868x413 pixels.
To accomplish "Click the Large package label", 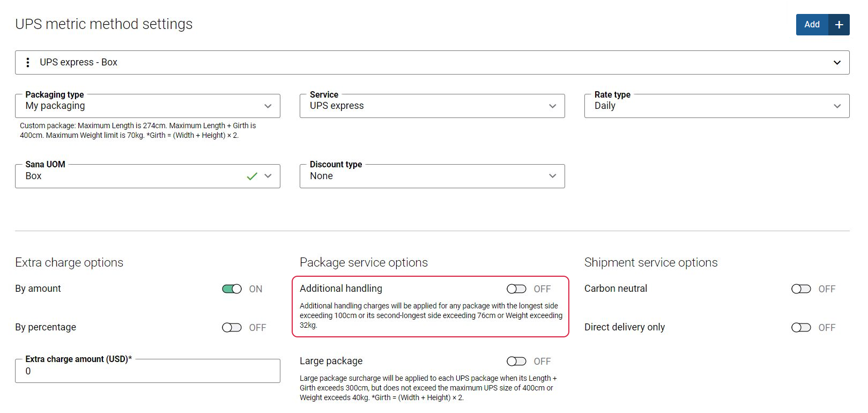I will coord(331,361).
